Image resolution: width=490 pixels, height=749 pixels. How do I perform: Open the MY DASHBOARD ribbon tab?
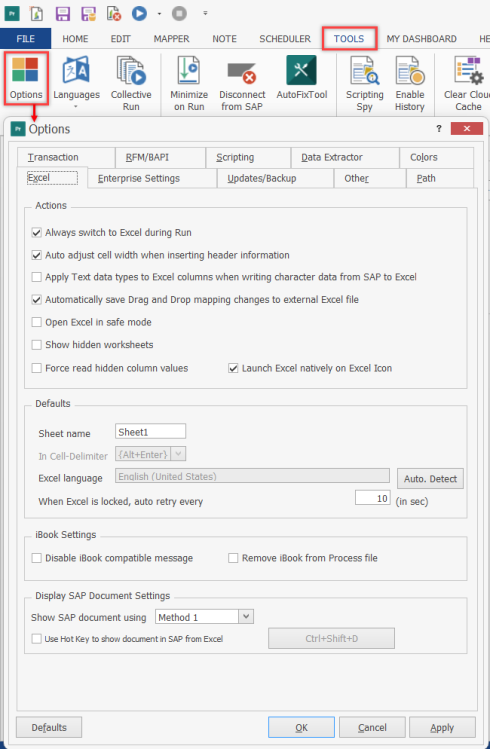coord(421,39)
